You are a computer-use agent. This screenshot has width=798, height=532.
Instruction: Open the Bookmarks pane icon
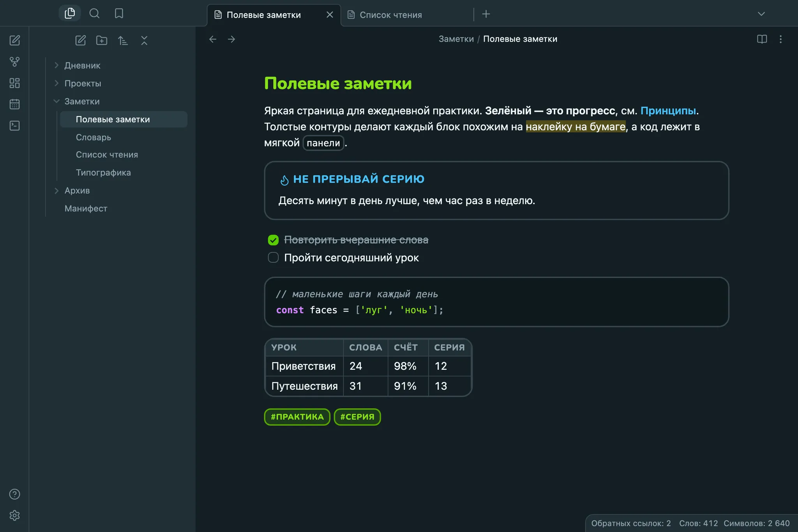(119, 14)
